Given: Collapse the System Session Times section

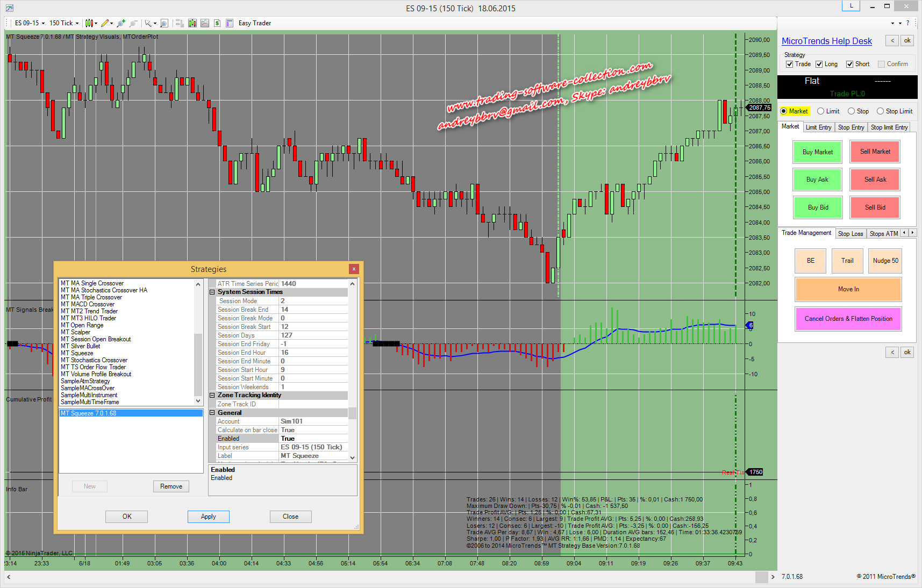Looking at the screenshot, I should (x=212, y=292).
